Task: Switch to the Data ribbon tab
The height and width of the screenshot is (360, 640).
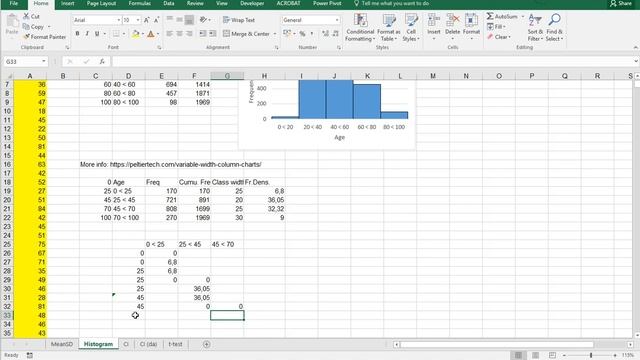Action: click(169, 3)
